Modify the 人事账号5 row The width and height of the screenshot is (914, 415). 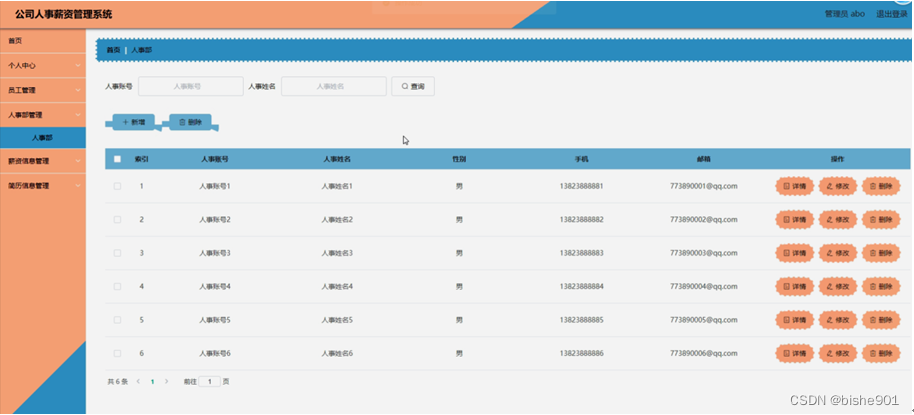pyautogui.click(x=838, y=320)
